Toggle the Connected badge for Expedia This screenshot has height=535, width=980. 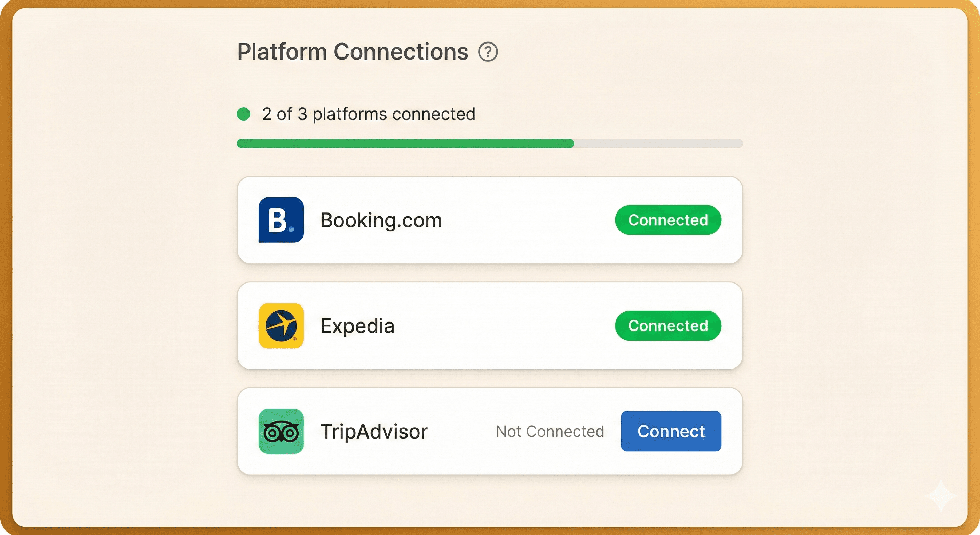pos(668,326)
